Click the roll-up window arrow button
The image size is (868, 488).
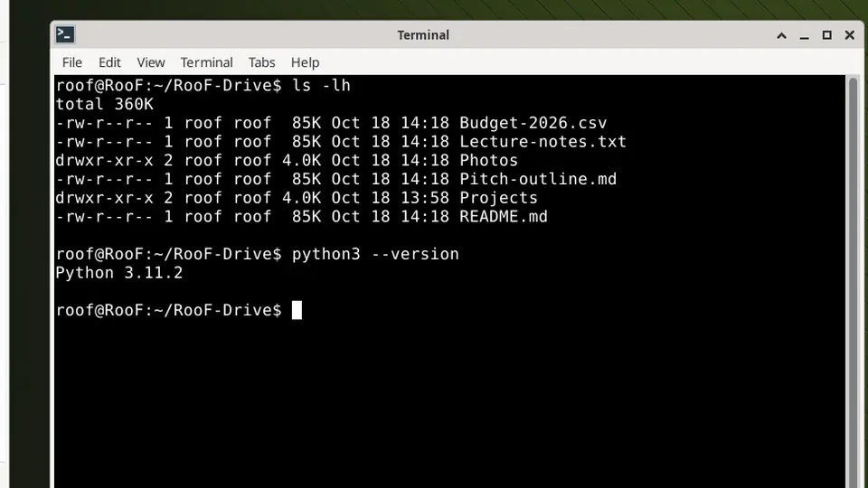pyautogui.click(x=781, y=35)
